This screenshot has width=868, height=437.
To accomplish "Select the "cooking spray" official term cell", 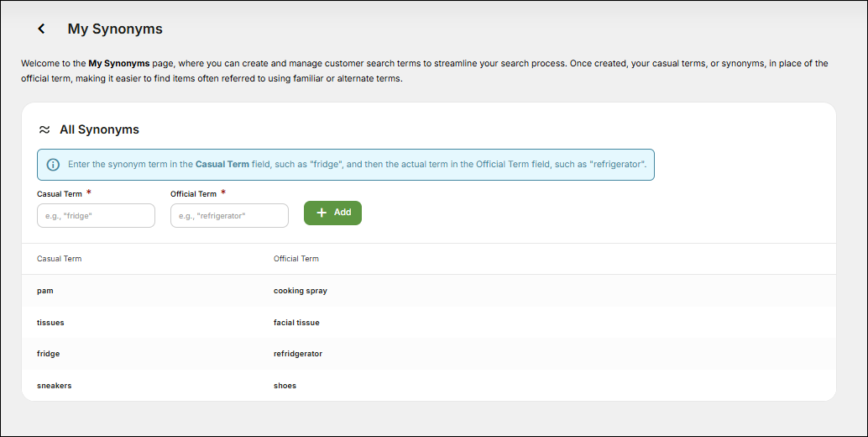I will click(301, 291).
